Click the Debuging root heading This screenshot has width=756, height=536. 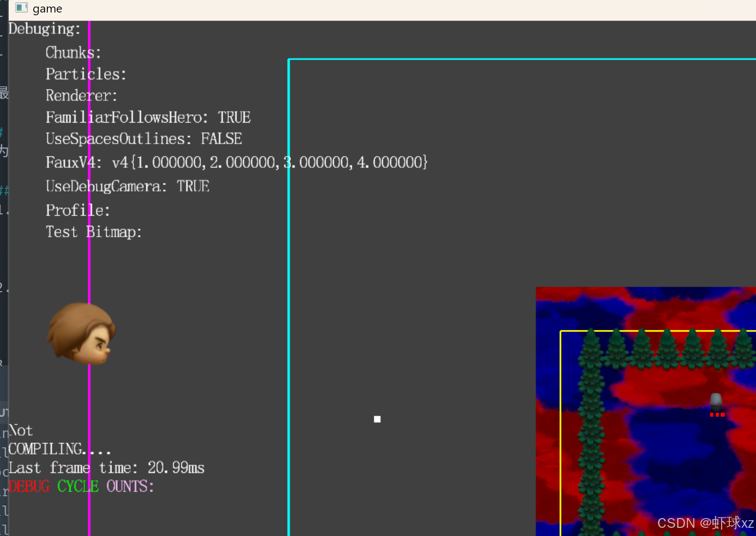(x=44, y=29)
